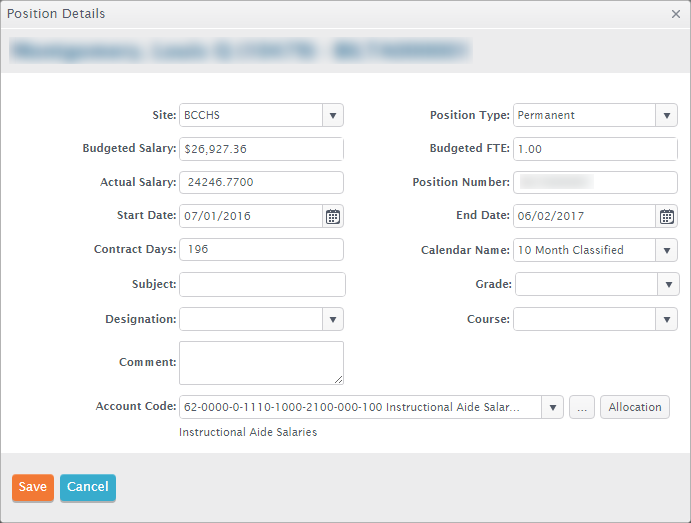Image resolution: width=691 pixels, height=523 pixels.
Task: Expand the Site dropdown
Action: point(333,115)
